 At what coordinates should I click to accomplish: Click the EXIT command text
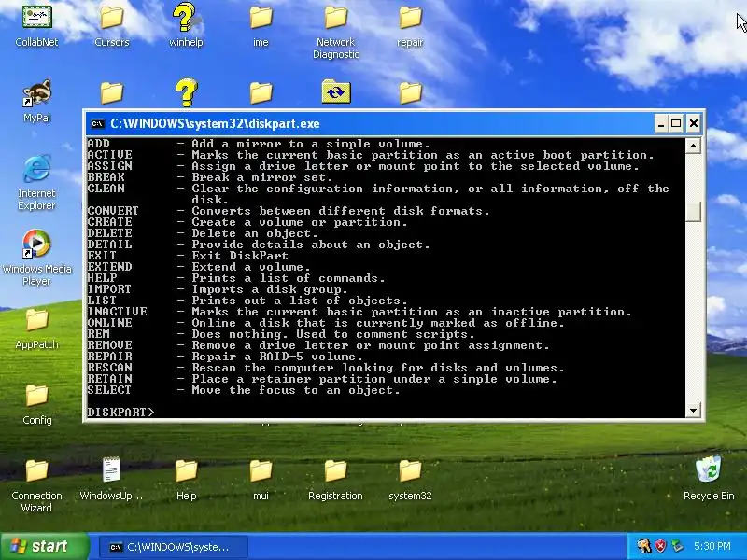coord(102,256)
